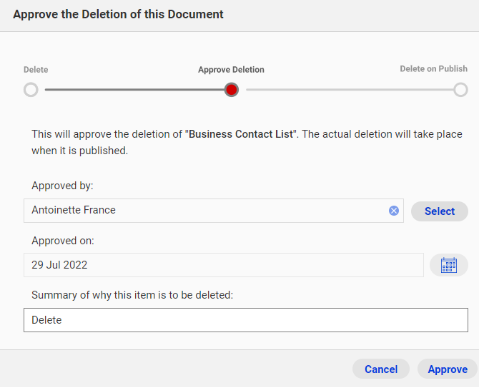Clear the Antoinette France approver entry
Screen dimensions: 480x387
coord(394,211)
